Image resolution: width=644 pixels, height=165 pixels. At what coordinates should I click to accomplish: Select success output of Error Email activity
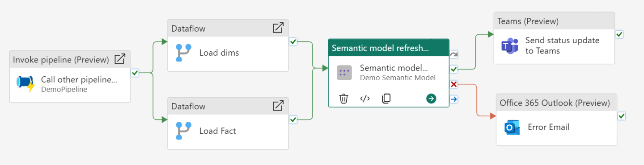622,116
